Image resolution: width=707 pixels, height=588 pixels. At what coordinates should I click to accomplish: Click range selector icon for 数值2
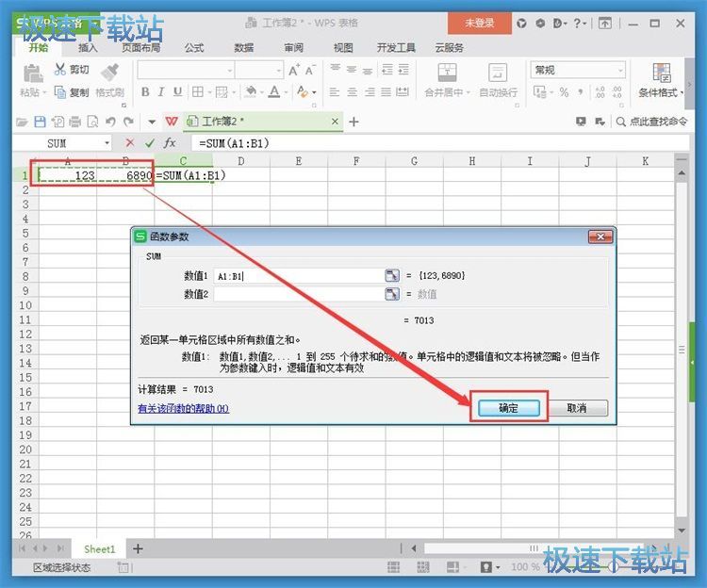392,294
